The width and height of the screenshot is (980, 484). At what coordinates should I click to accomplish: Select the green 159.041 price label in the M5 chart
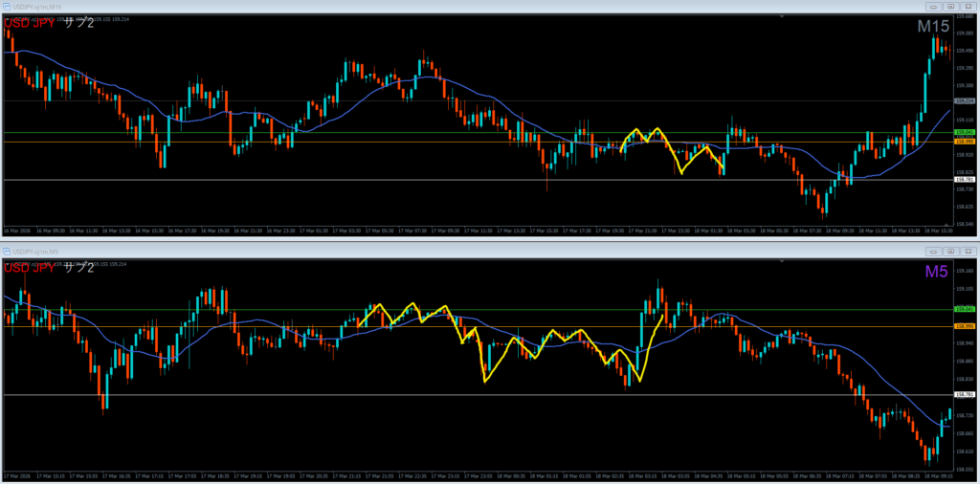965,308
